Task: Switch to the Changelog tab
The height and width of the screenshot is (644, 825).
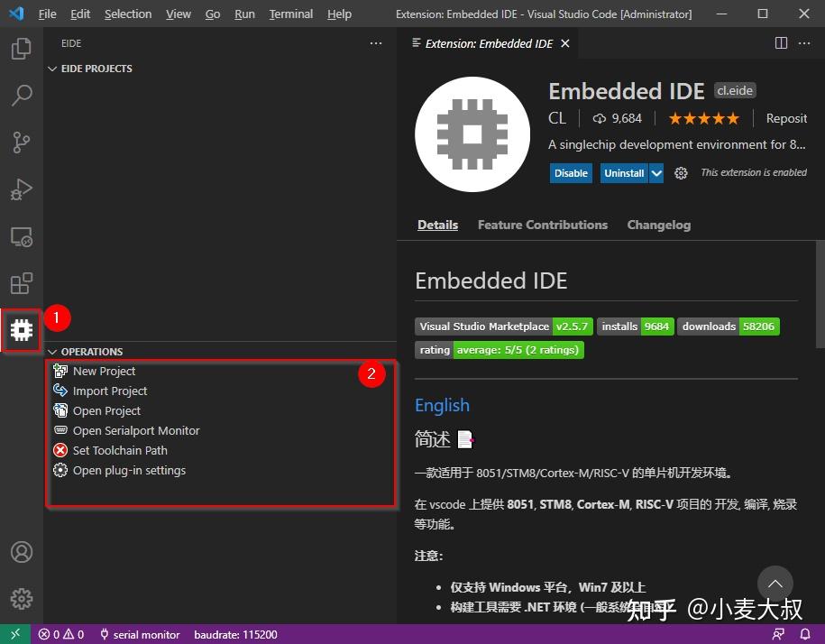Action: (x=659, y=225)
